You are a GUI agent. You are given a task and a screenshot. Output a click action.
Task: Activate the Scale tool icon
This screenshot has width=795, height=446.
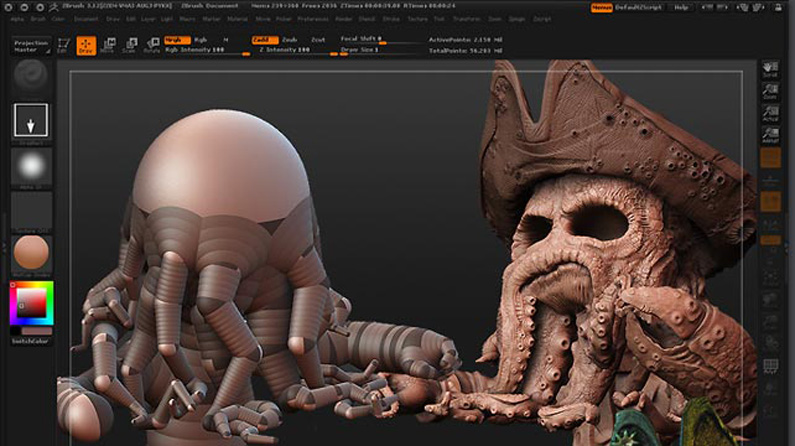coord(129,46)
